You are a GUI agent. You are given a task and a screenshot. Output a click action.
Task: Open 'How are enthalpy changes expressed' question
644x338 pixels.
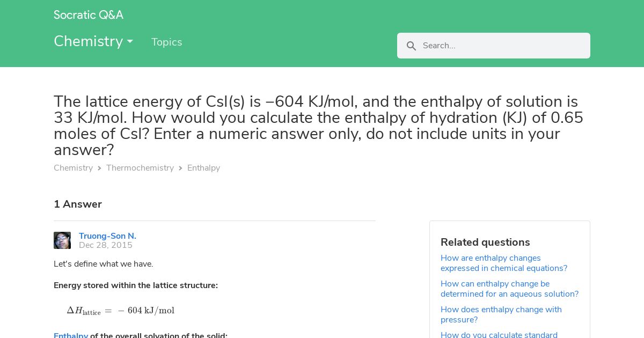point(504,263)
